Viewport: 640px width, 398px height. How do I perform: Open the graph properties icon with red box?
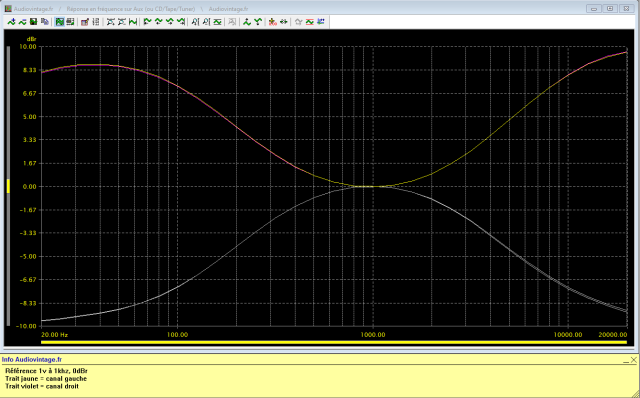coord(84,22)
